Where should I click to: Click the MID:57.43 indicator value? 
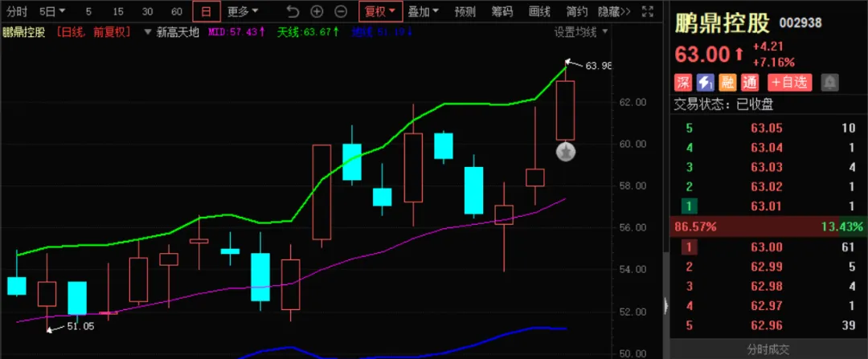click(236, 32)
